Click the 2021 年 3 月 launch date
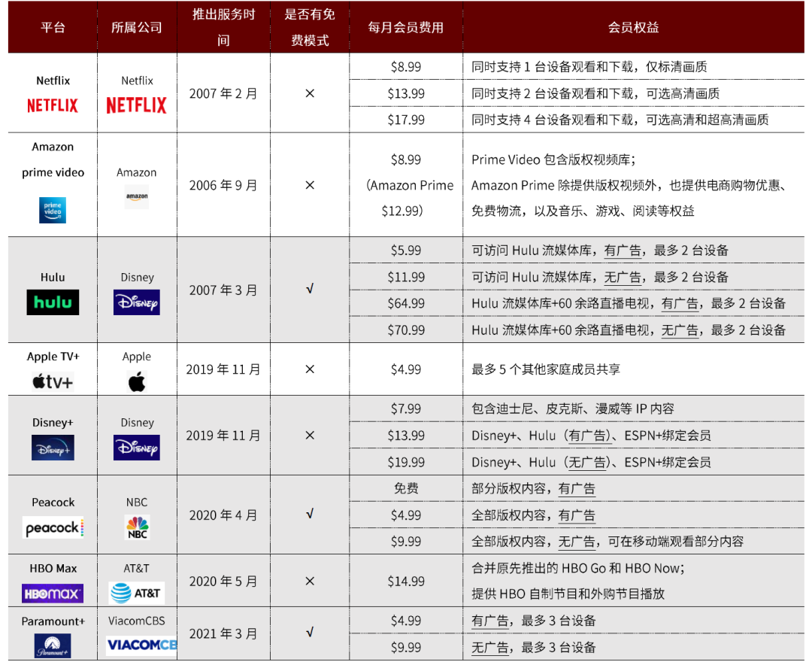This screenshot has height=662, width=812. [x=223, y=634]
